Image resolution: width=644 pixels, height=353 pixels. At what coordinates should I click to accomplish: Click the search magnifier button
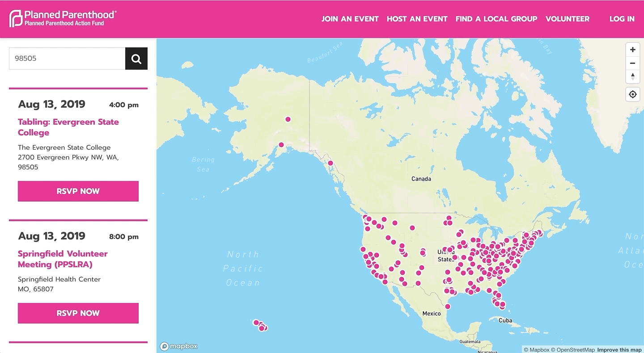136,59
